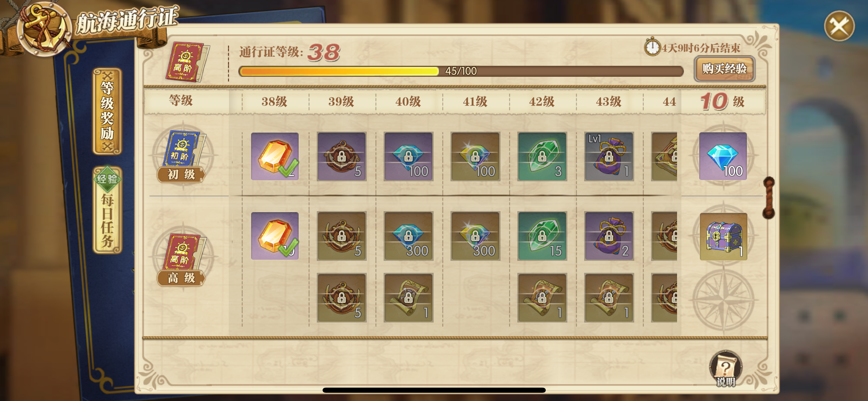Switch to the 等级奖励 tab

click(107, 111)
